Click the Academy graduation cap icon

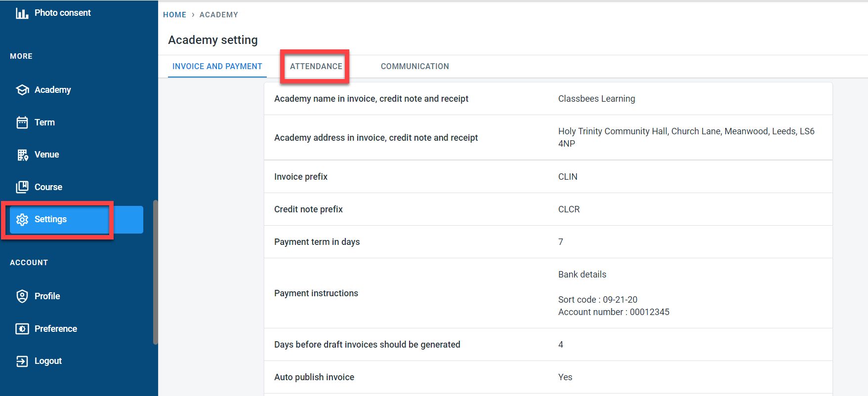pos(22,90)
